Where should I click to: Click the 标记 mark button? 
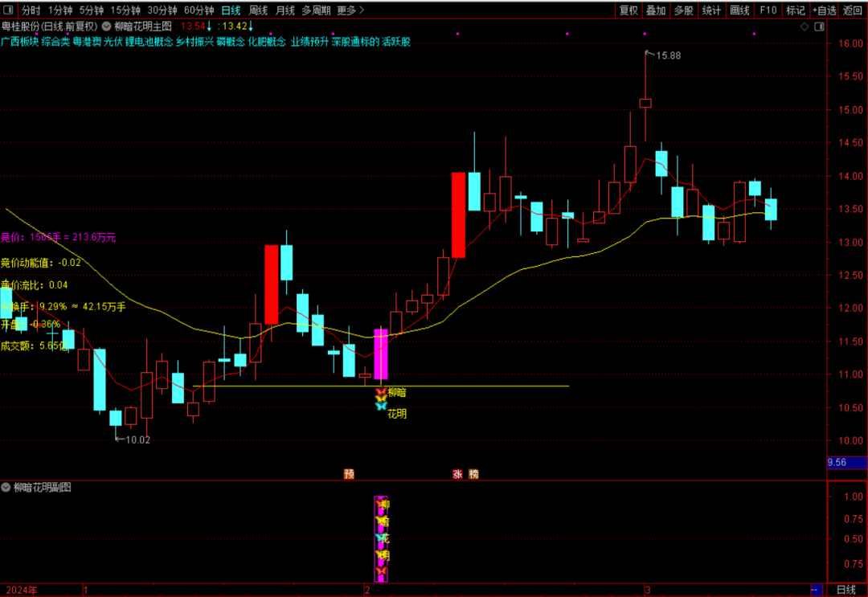pyautogui.click(x=796, y=10)
